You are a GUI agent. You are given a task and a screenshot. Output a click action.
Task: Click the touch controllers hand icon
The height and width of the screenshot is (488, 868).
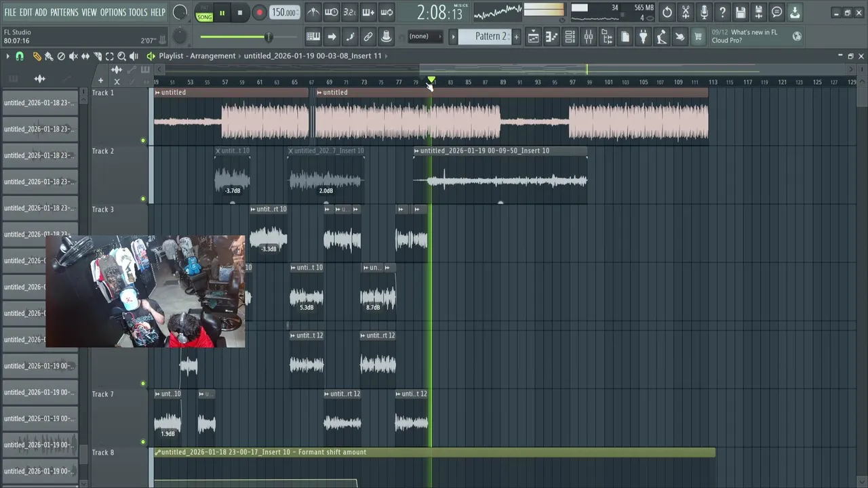click(x=680, y=37)
